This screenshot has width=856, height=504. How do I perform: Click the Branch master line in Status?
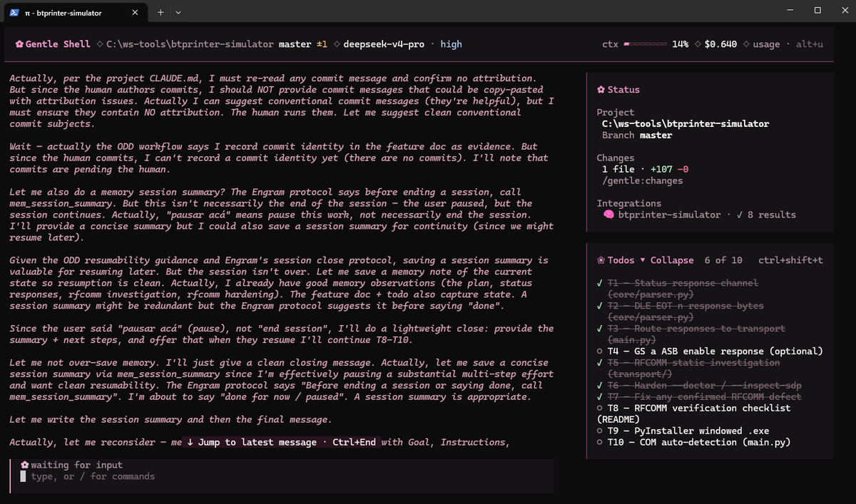637,135
